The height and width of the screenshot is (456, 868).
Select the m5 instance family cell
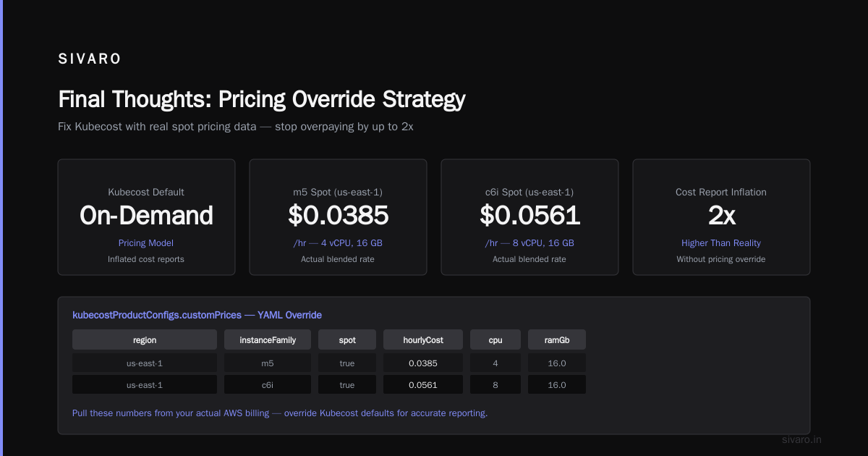click(268, 363)
